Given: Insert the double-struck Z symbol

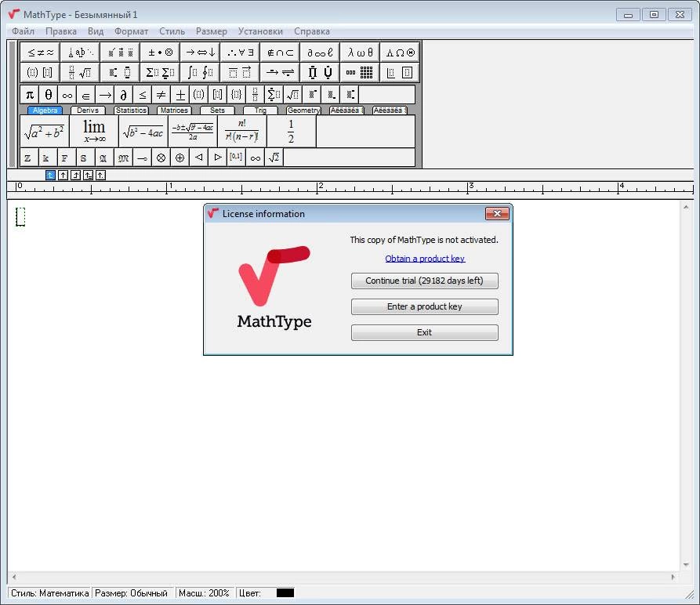Looking at the screenshot, I should [27, 158].
